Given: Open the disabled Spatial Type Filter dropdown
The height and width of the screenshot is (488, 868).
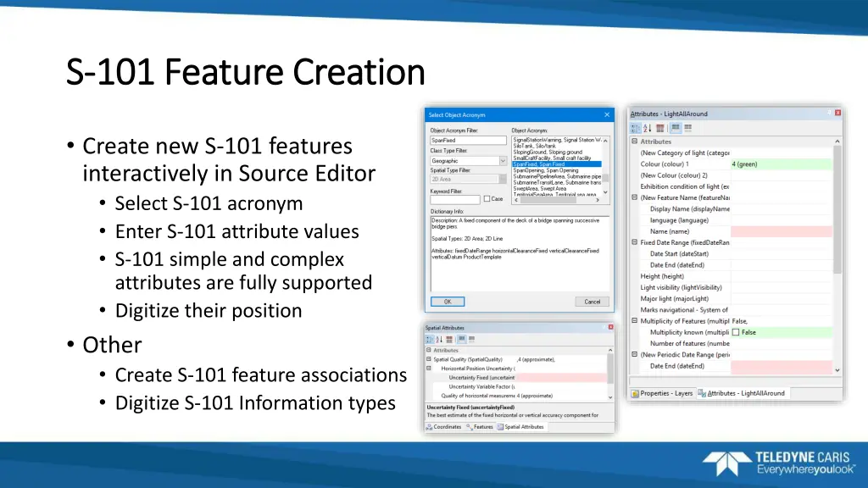Looking at the screenshot, I should [x=503, y=180].
